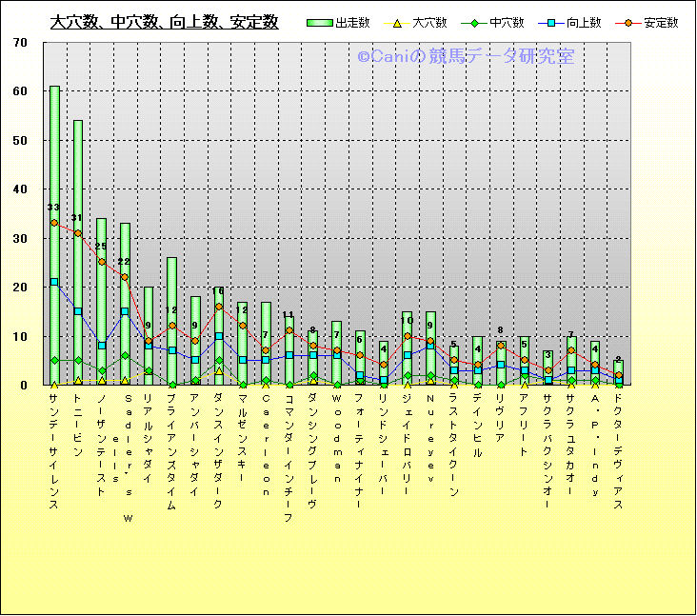Click the orange data point labeled 33
The image size is (697, 616).
click(x=54, y=223)
